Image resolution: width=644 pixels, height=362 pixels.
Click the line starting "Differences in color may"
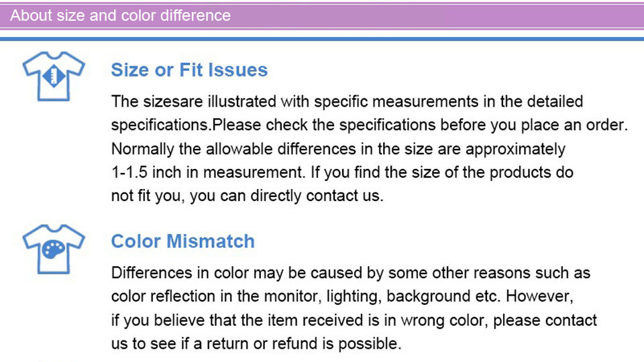[x=350, y=274]
